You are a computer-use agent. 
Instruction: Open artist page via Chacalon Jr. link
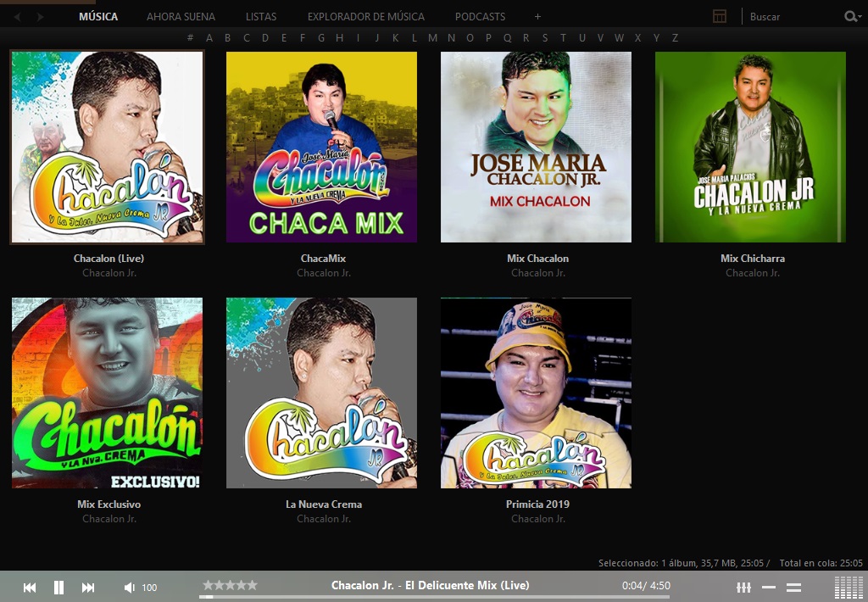107,273
